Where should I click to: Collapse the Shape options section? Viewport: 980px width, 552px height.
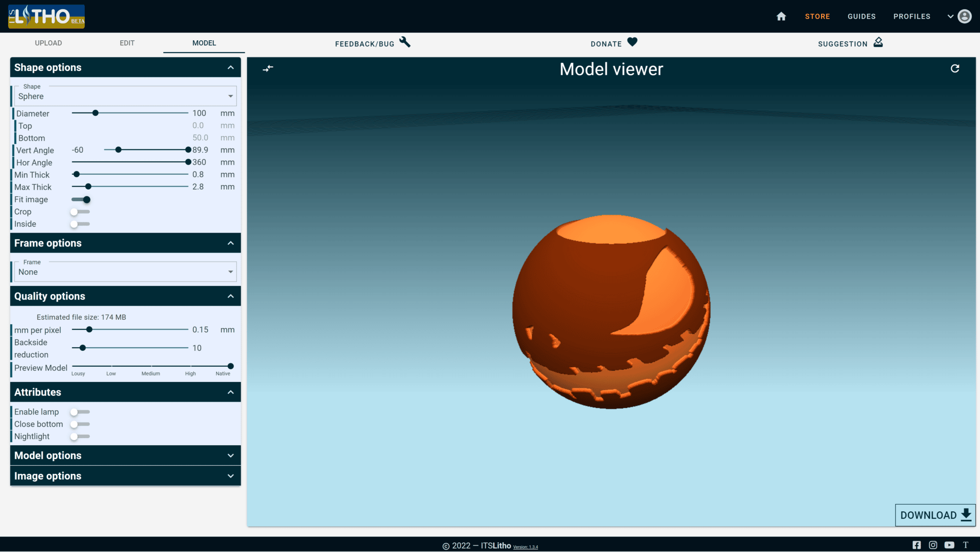(231, 68)
